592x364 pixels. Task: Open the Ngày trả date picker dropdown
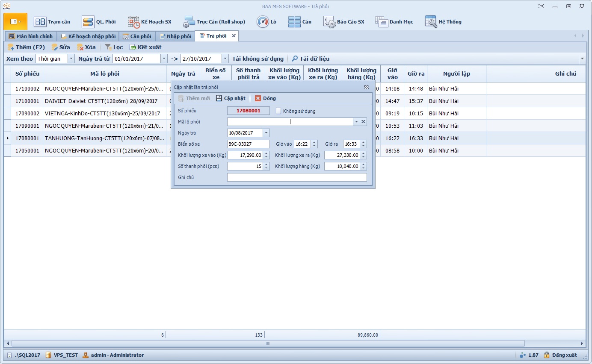pos(266,133)
